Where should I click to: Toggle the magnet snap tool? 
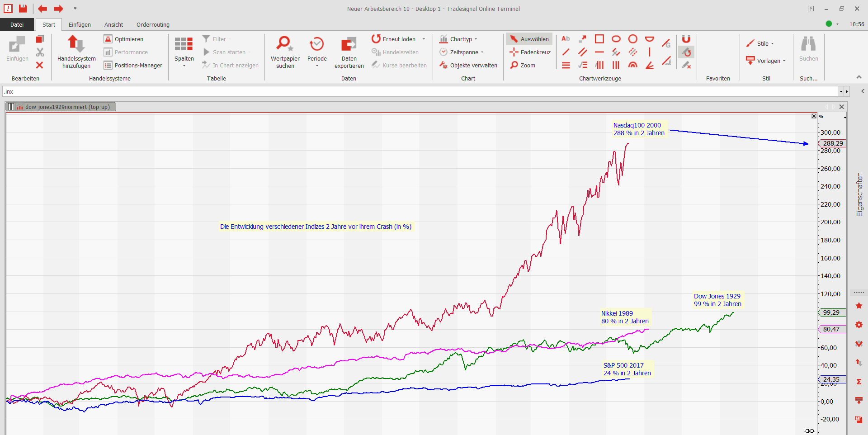(686, 39)
